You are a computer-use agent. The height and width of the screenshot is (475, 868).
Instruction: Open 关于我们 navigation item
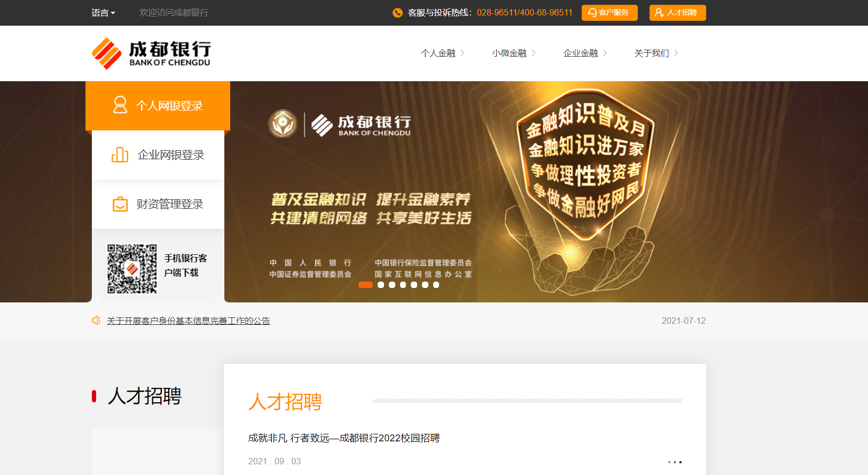pyautogui.click(x=652, y=53)
